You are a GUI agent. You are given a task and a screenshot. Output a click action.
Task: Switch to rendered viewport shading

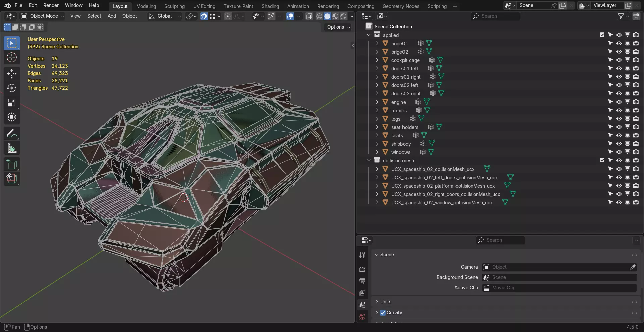[343, 16]
